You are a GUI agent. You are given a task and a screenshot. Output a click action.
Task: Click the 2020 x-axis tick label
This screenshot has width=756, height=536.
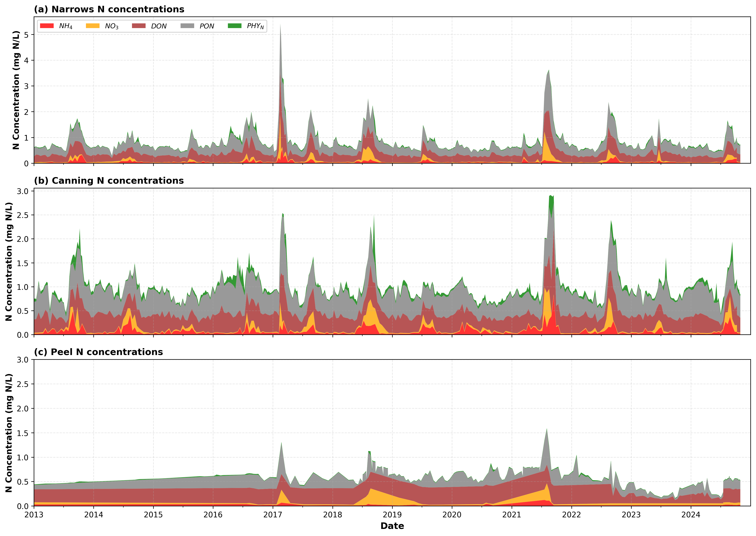pyautogui.click(x=452, y=515)
